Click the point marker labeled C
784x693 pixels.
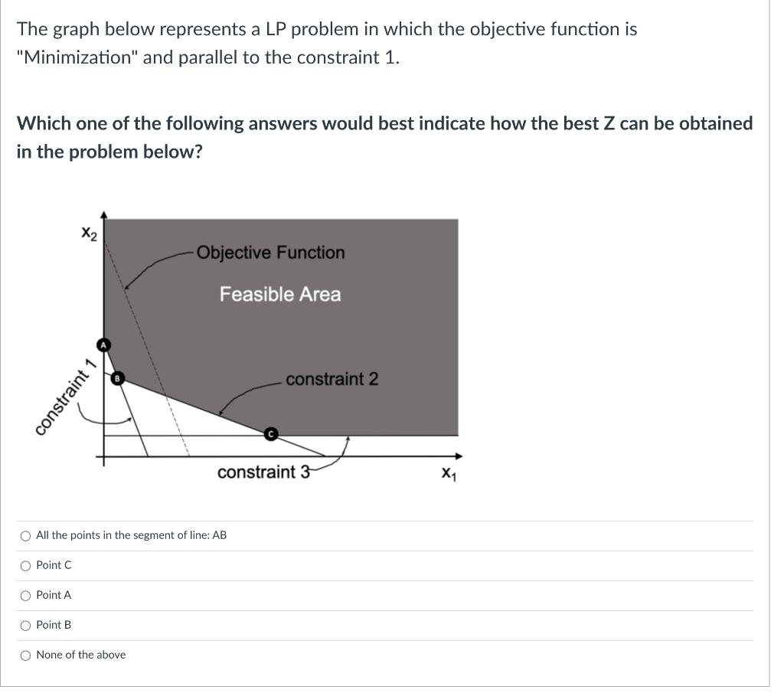click(271, 434)
